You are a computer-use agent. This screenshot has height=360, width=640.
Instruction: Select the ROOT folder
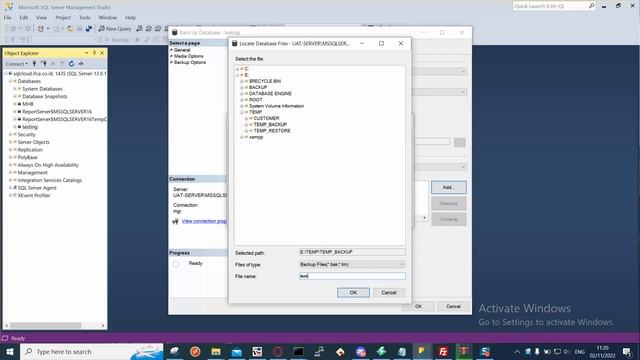click(256, 100)
